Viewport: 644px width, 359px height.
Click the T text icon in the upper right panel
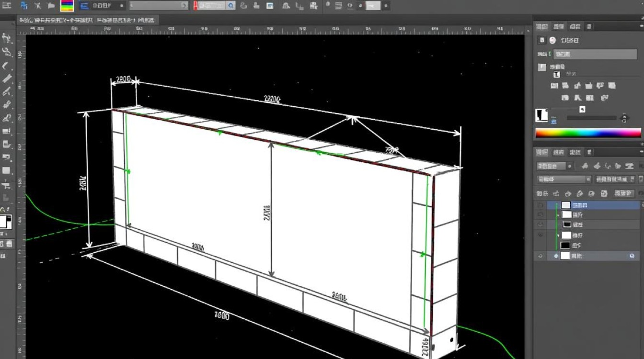click(556, 74)
